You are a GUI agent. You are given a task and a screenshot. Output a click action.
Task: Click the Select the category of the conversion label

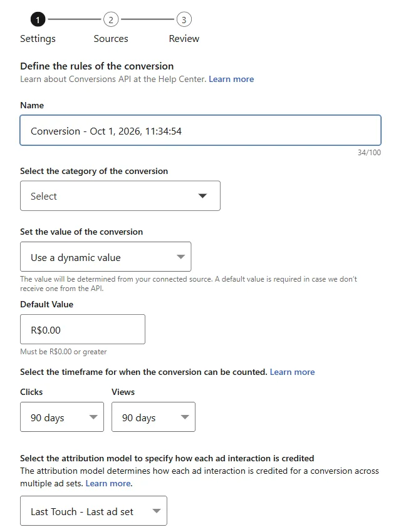tap(94, 171)
